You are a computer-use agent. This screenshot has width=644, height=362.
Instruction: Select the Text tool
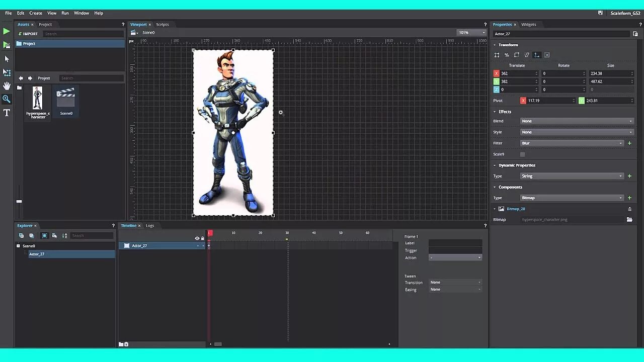click(7, 113)
